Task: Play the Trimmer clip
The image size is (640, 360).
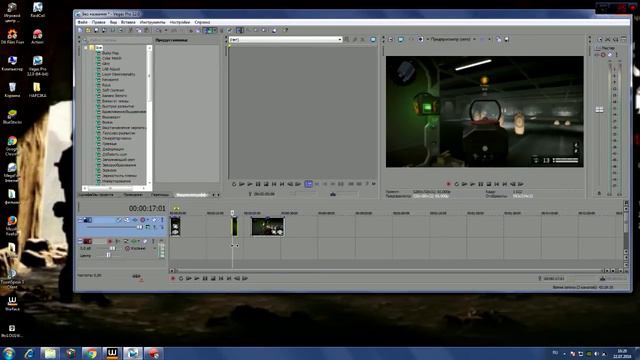Action: (250, 184)
